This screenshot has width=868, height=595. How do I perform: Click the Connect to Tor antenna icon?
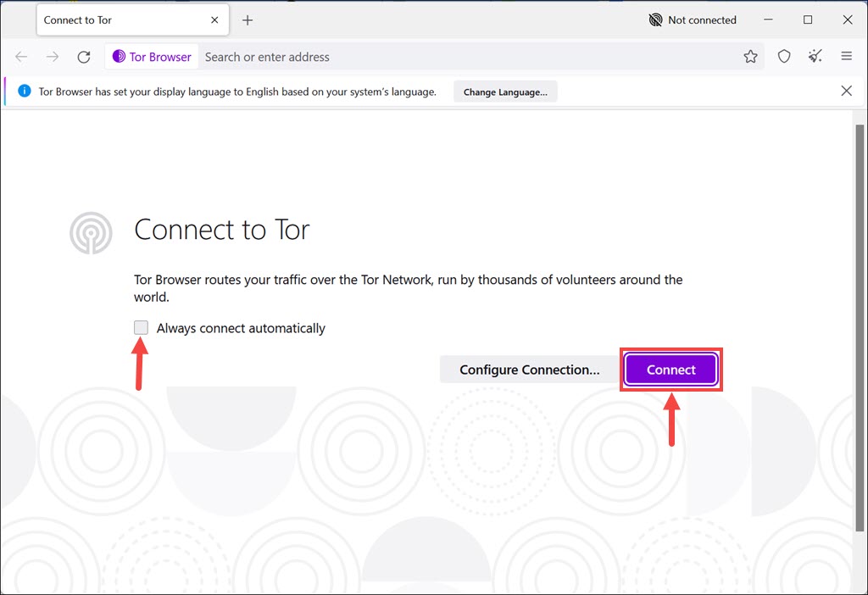(91, 232)
